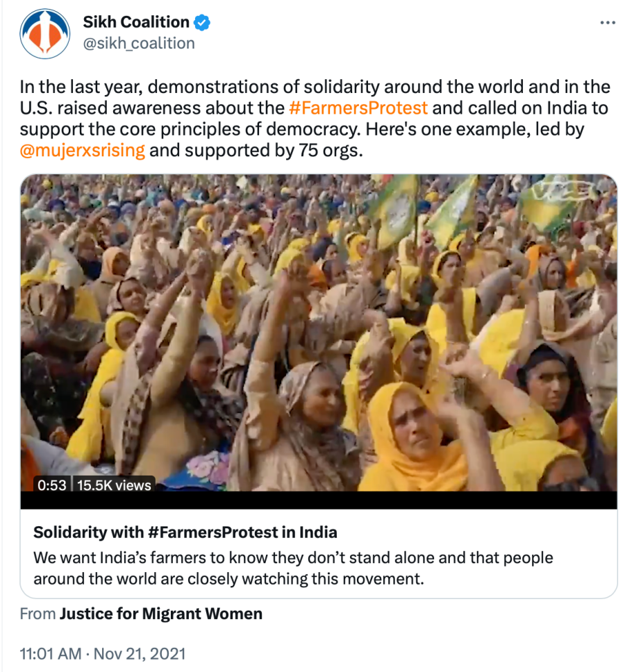The image size is (625, 672).
Task: Open the @sikh_coalition handle link
Action: [x=139, y=43]
